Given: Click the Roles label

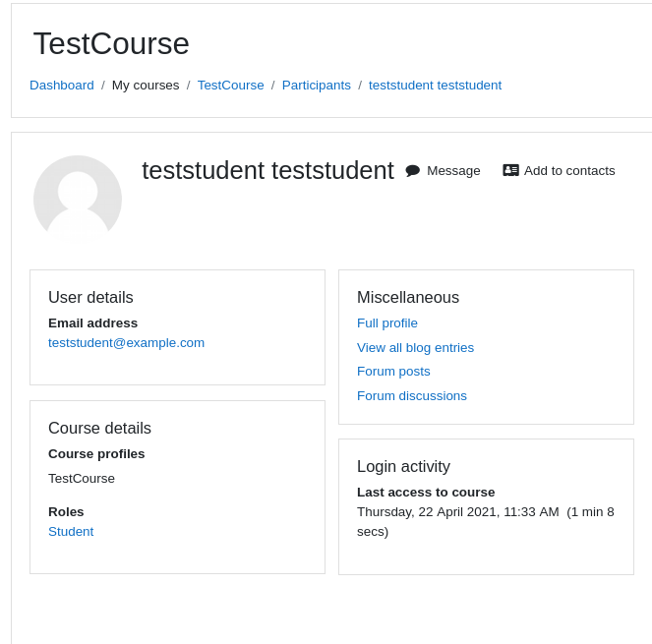Looking at the screenshot, I should tap(66, 512).
